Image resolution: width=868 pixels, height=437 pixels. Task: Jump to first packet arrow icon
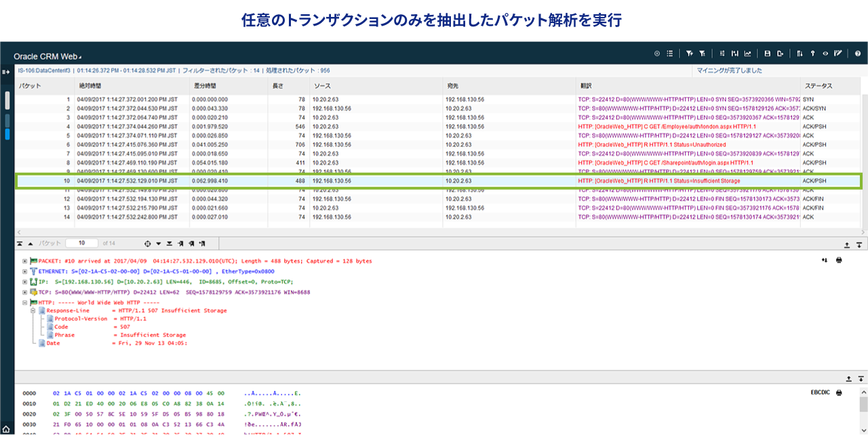20,243
